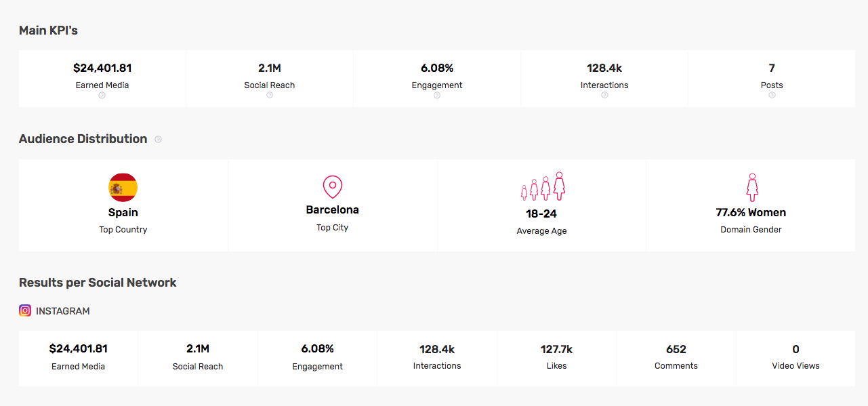
Task: Click help icon under Earned Media
Action: tap(102, 96)
